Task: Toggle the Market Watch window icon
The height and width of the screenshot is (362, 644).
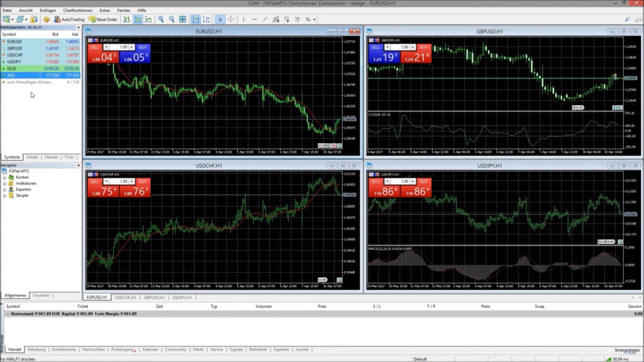Action: [34, 19]
